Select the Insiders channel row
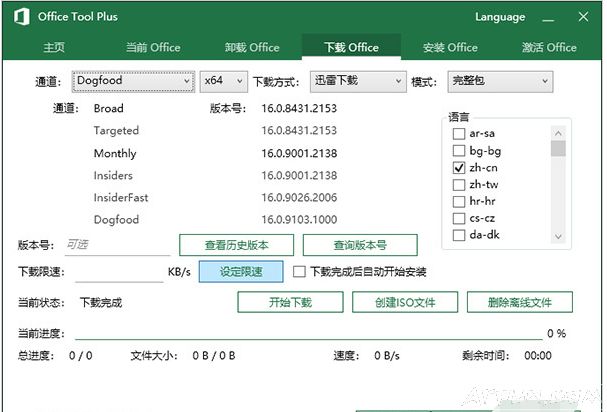The image size is (607, 412). [113, 175]
